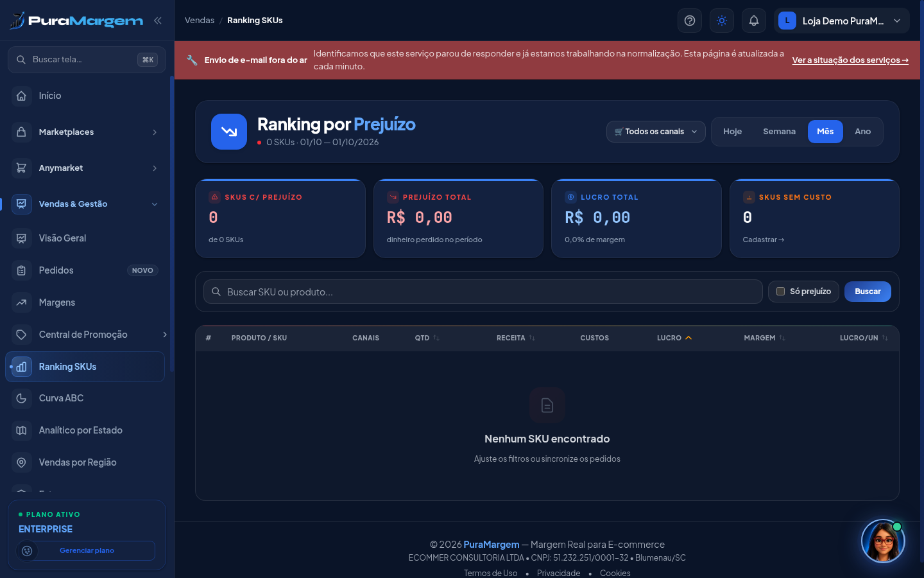Open the assistant avatar chat bubble
This screenshot has width=924, height=578.
pos(883,541)
